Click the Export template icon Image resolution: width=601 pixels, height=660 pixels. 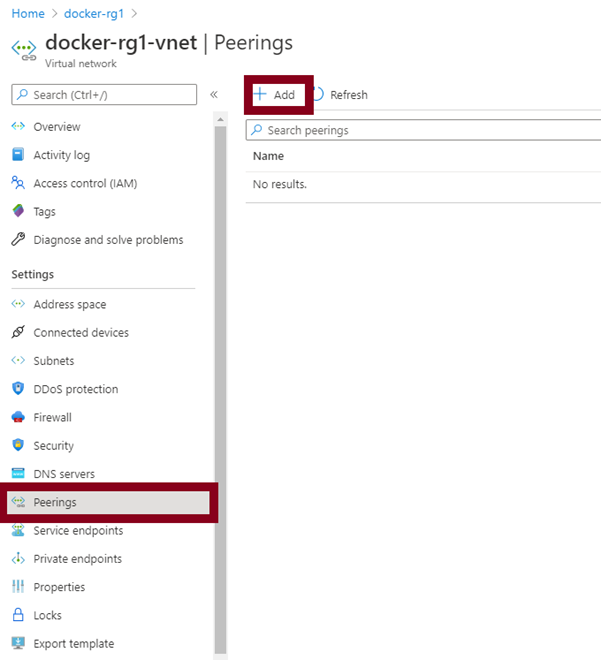pos(18,643)
